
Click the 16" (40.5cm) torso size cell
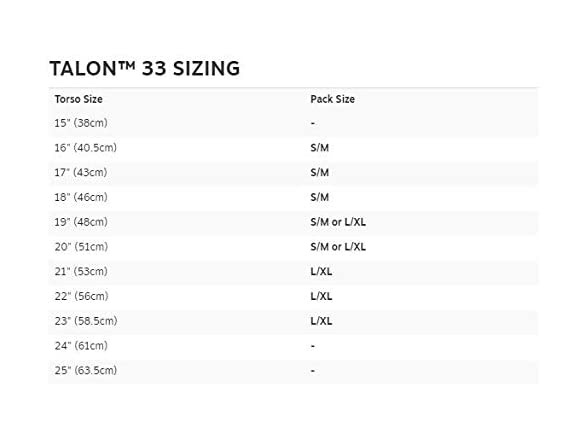[x=86, y=148]
